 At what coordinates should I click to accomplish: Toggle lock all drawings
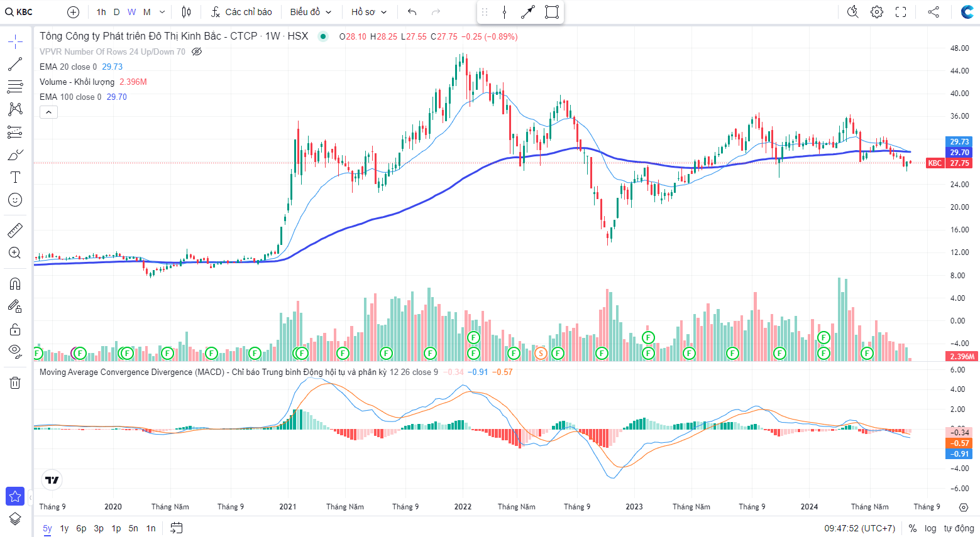[x=15, y=329]
